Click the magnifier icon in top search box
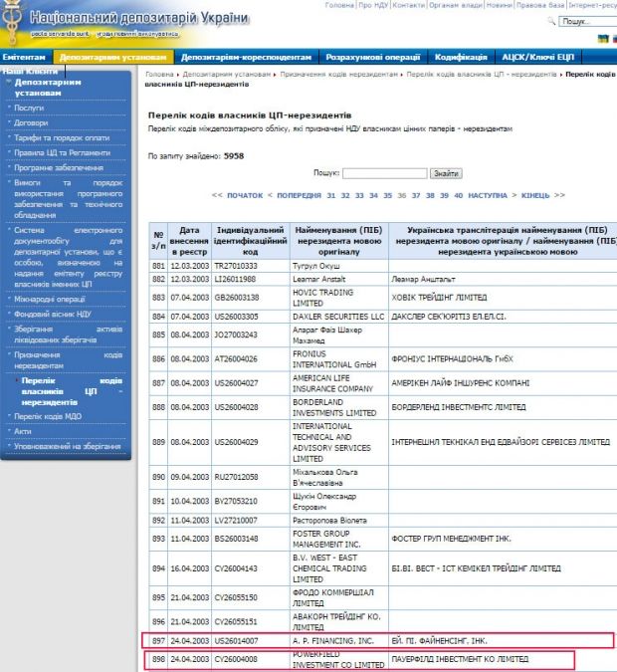This screenshot has height=672, width=617. click(554, 21)
